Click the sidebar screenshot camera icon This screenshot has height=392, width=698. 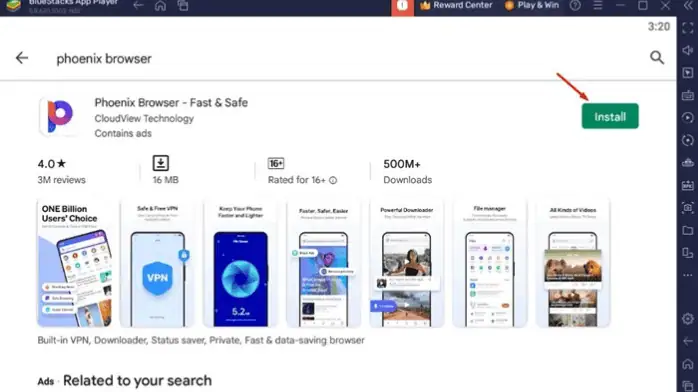[688, 208]
